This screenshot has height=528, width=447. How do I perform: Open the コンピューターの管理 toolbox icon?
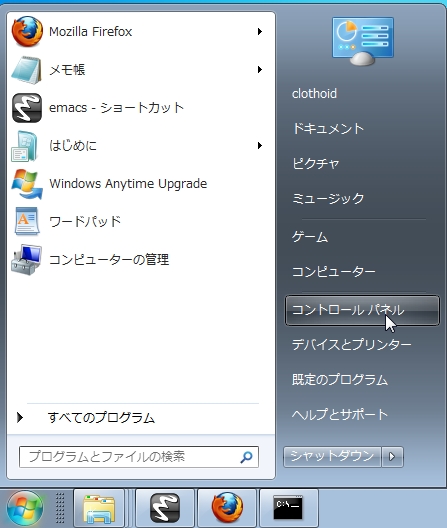tap(27, 260)
